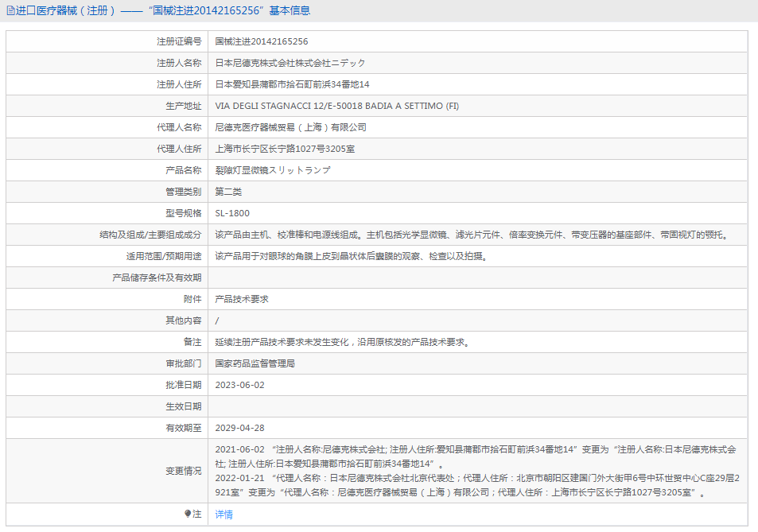Click the 2022-01-21 change record line

click(477, 479)
